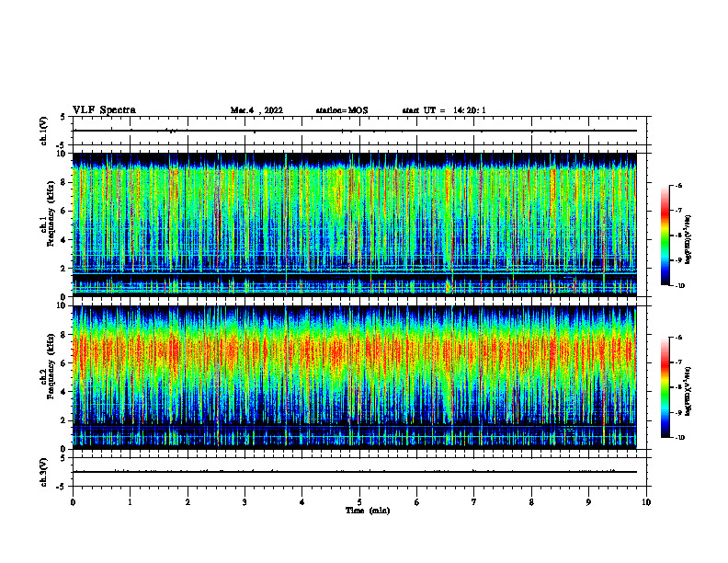The height and width of the screenshot is (563, 728).
Task: Click the "ch.1(V)" axis label at top
Action: coord(44,131)
